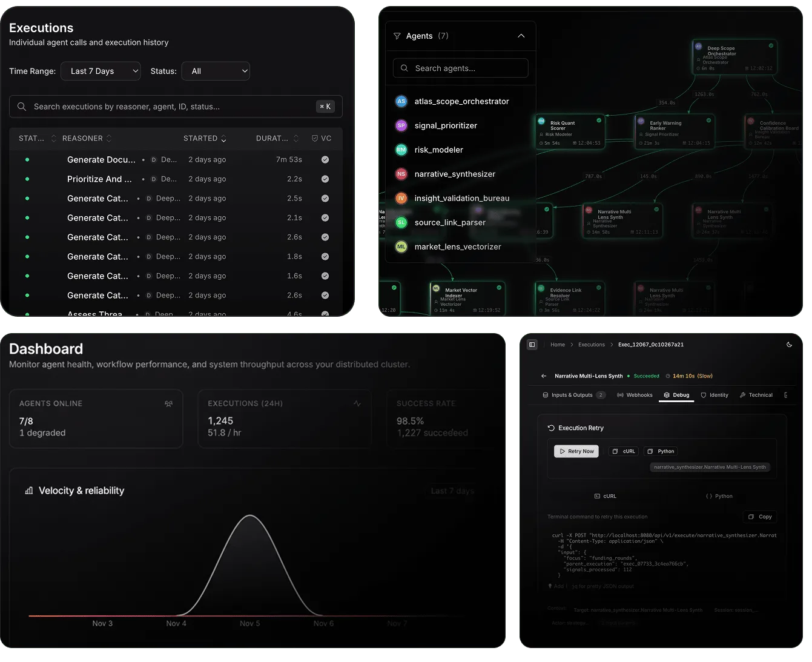Click Nov 3 on chart axis
The image size is (812, 662).
tap(102, 623)
